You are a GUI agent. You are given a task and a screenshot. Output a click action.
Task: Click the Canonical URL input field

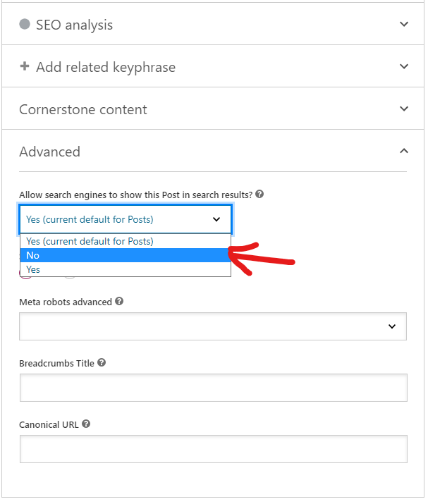pyautogui.click(x=214, y=449)
